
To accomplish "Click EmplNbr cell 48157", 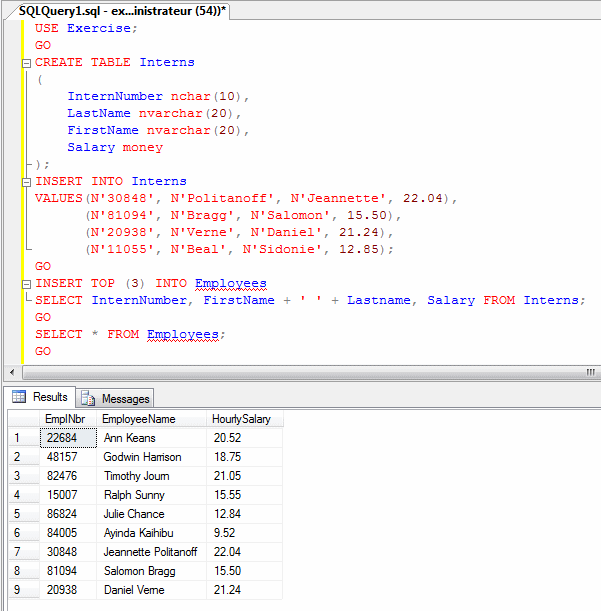I will (68, 457).
